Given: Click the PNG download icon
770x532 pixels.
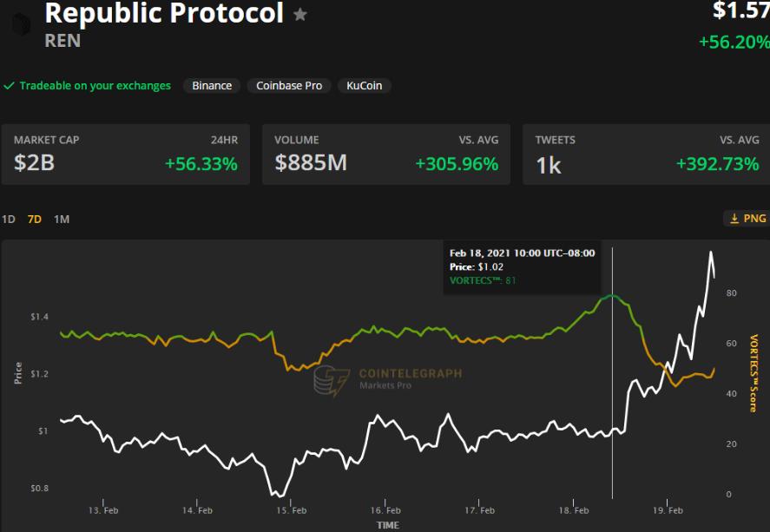Looking at the screenshot, I should 742,218.
